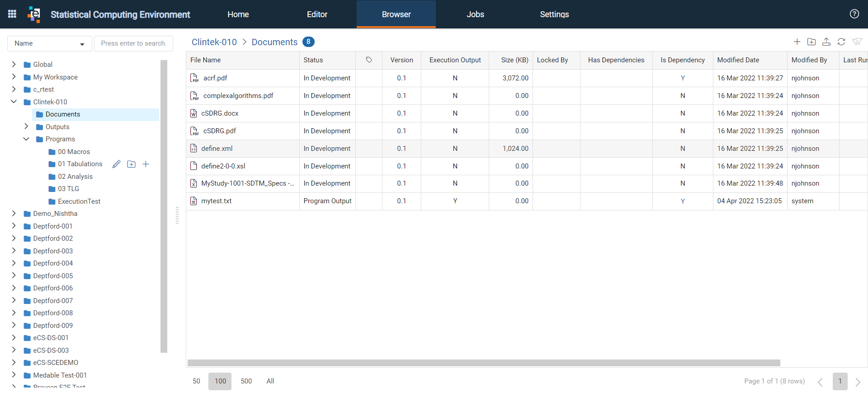Refresh the Documents file list

[x=841, y=42]
